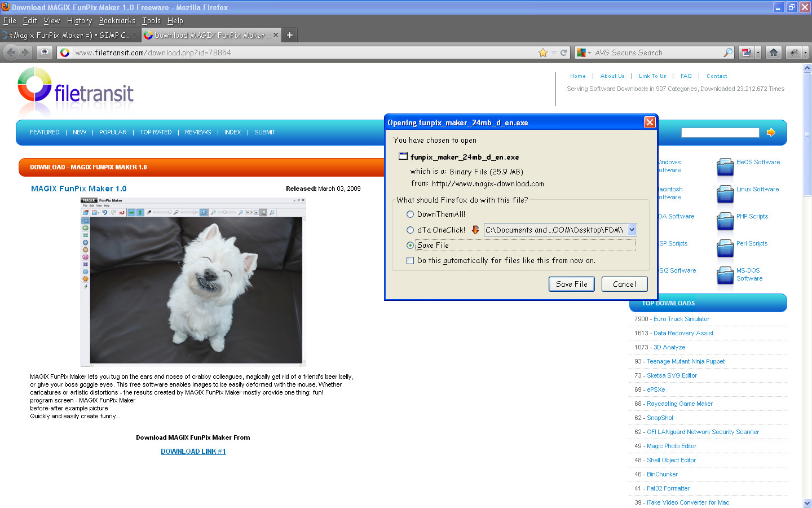812x508 pixels.
Task: Click the PHP Scripts folder icon
Action: tap(725, 221)
